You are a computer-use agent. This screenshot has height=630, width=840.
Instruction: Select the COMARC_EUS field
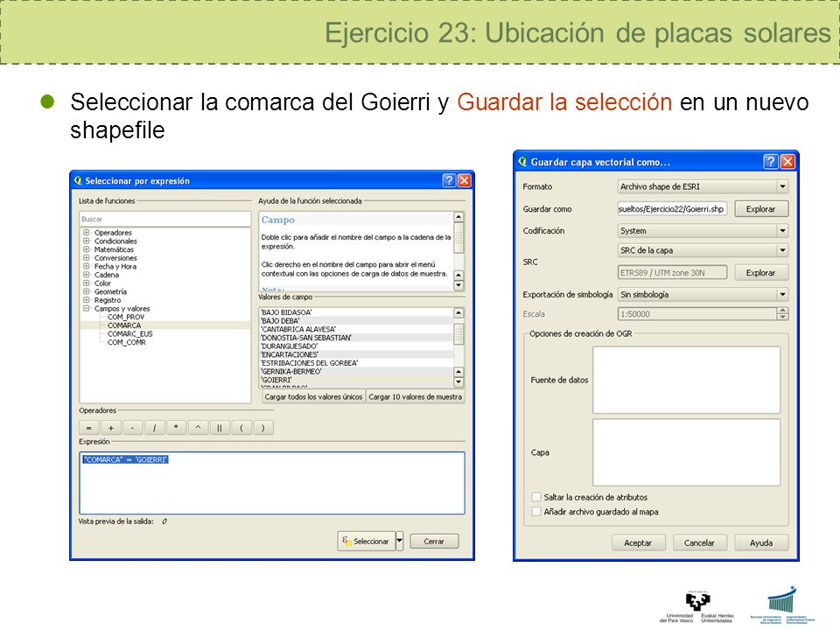(130, 333)
